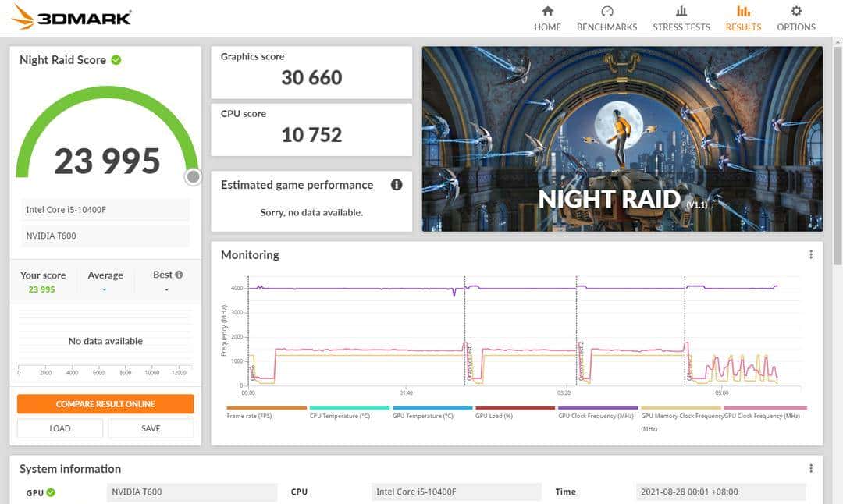Click the Load button

60,428
